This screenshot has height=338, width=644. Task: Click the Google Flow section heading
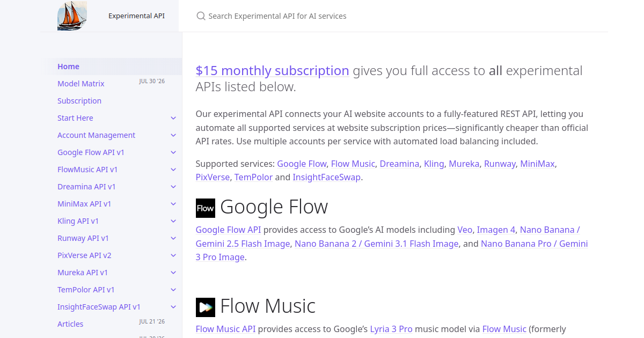(x=274, y=207)
